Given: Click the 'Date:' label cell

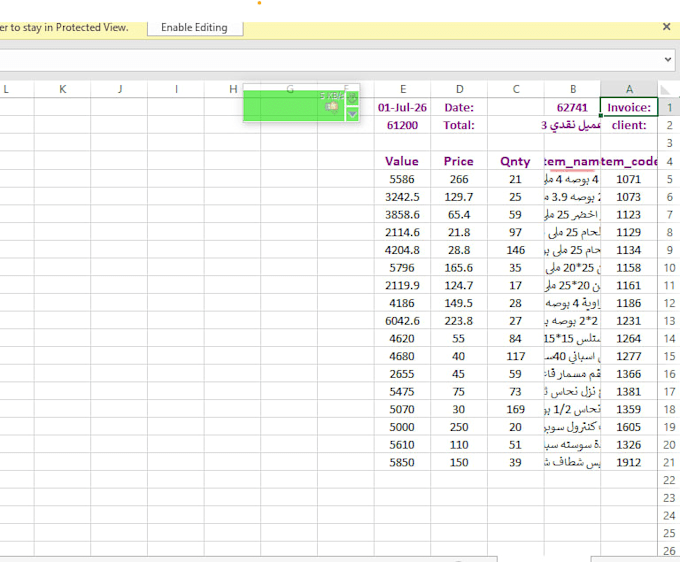Looking at the screenshot, I should pos(459,107).
